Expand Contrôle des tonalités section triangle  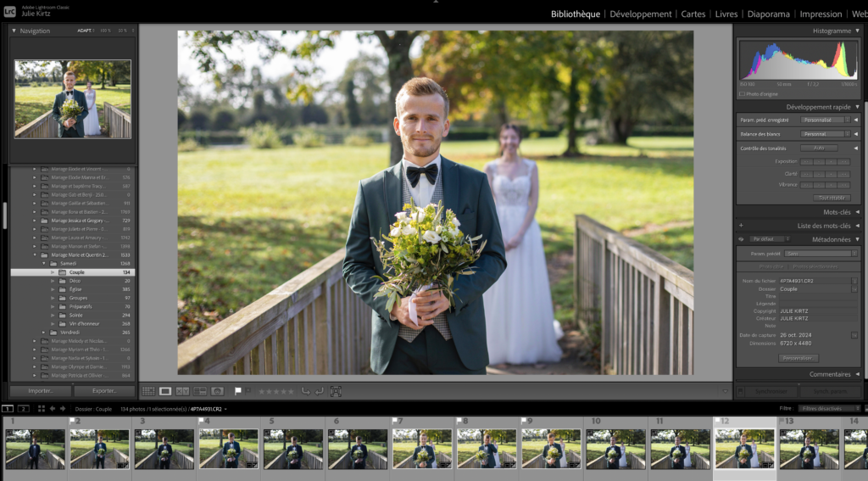click(856, 148)
